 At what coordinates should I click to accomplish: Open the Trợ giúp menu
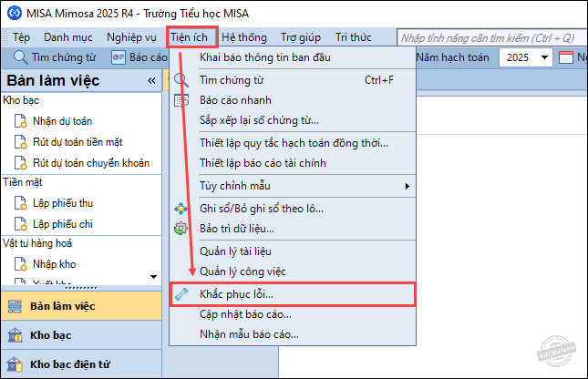tap(301, 37)
